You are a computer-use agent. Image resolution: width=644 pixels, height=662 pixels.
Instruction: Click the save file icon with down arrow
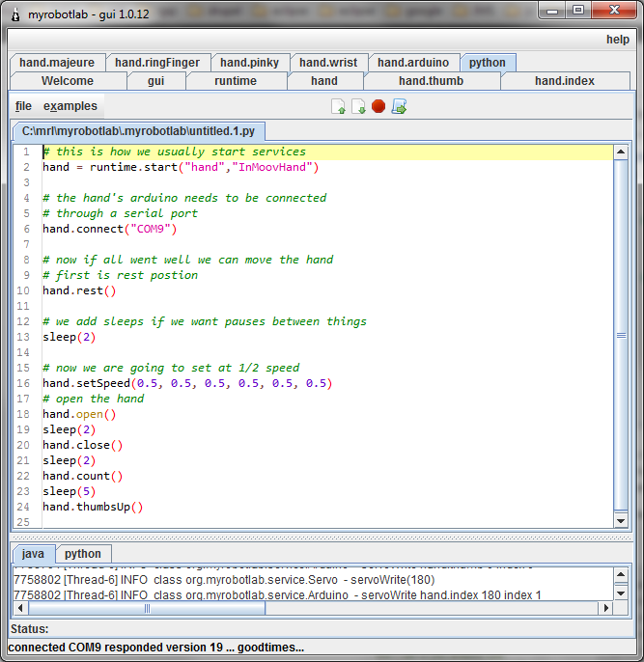click(x=358, y=106)
